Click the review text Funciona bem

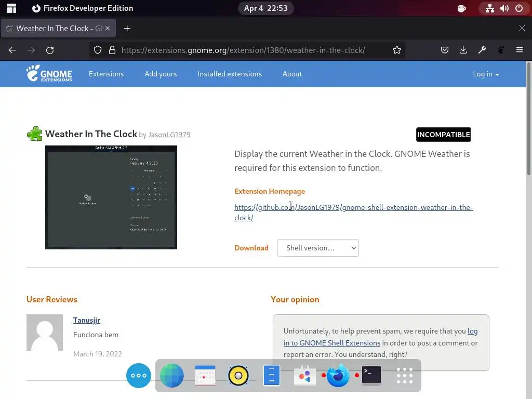pyautogui.click(x=96, y=335)
